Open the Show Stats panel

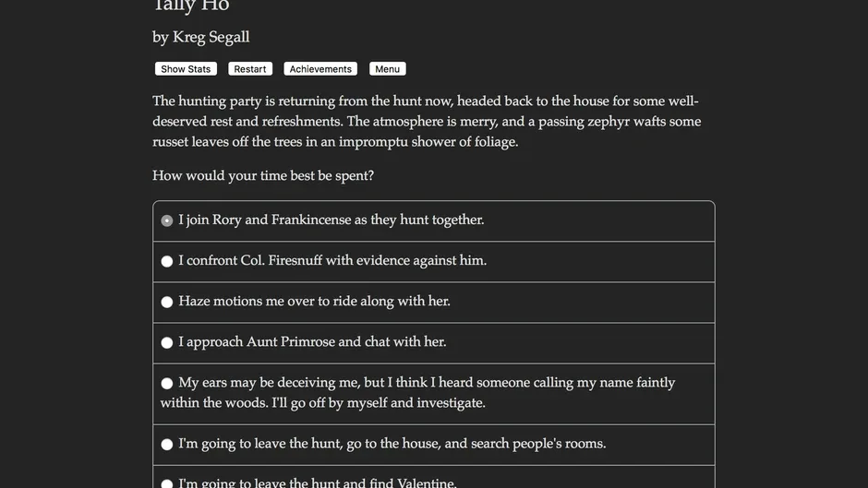(x=186, y=68)
